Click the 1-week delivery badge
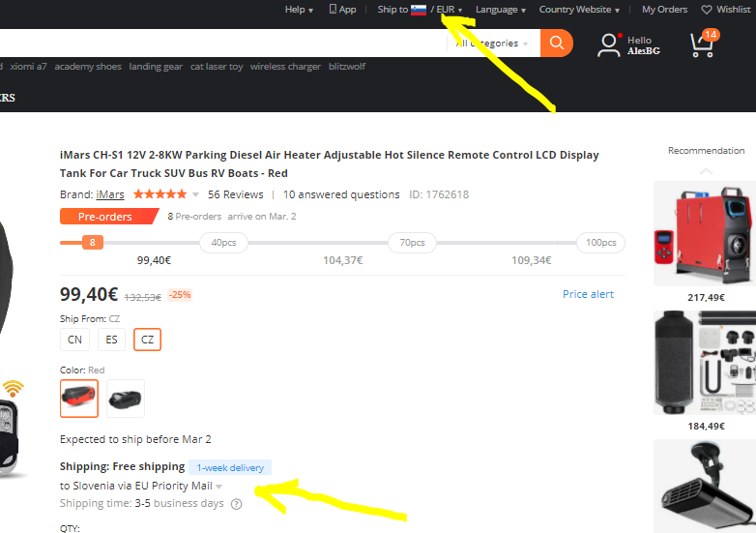Screen dimensions: 756x533 click(230, 467)
